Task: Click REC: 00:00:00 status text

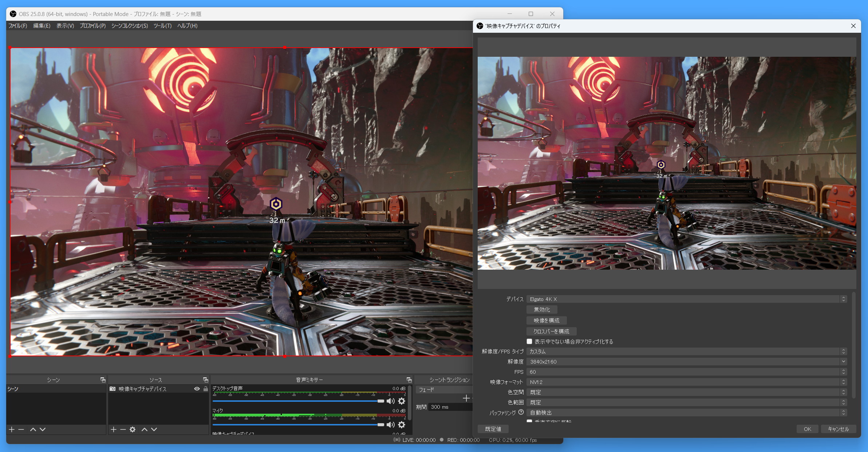Action: 463,440
